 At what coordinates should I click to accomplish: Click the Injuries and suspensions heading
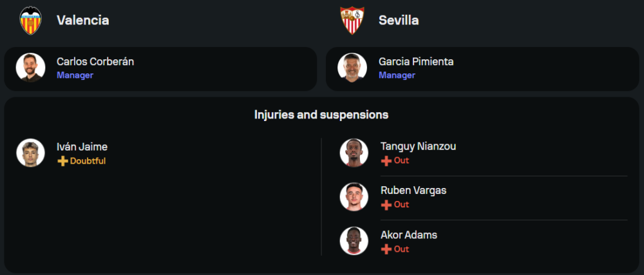coord(321,115)
